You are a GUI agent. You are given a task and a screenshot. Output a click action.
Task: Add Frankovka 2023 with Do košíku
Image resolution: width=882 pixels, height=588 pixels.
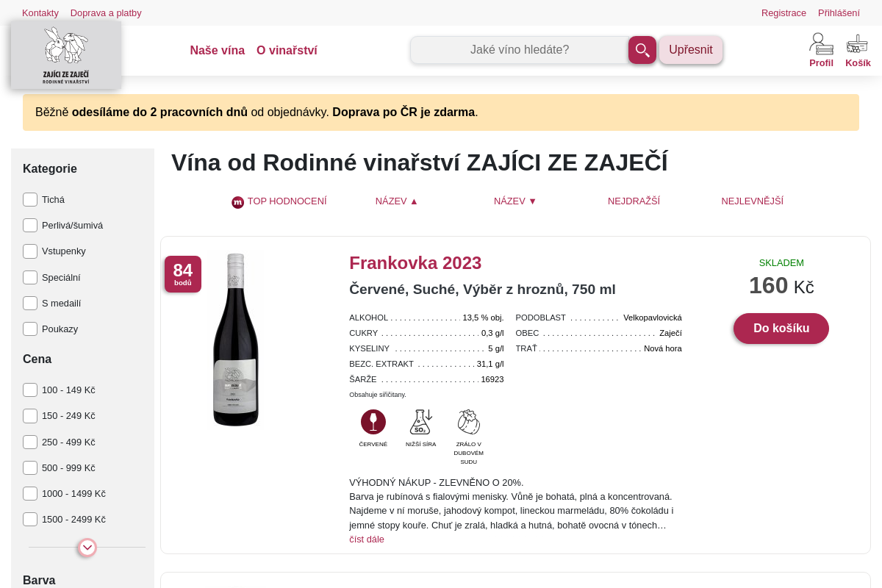(781, 329)
